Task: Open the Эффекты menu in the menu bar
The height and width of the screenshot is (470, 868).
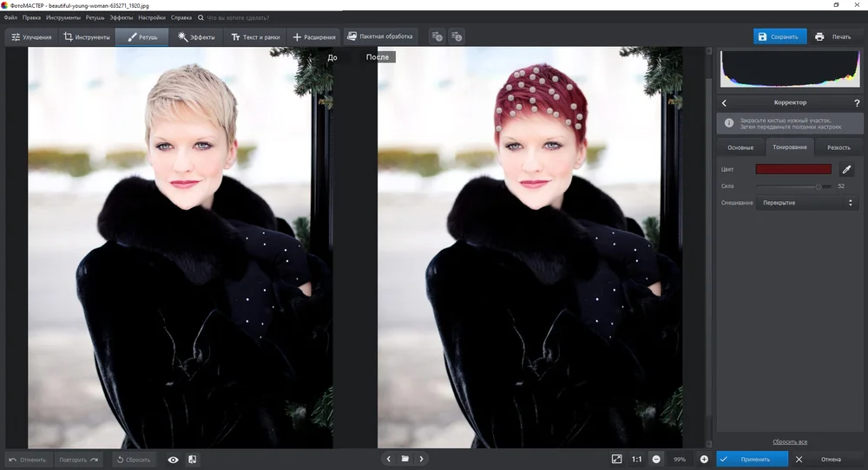Action: click(122, 17)
